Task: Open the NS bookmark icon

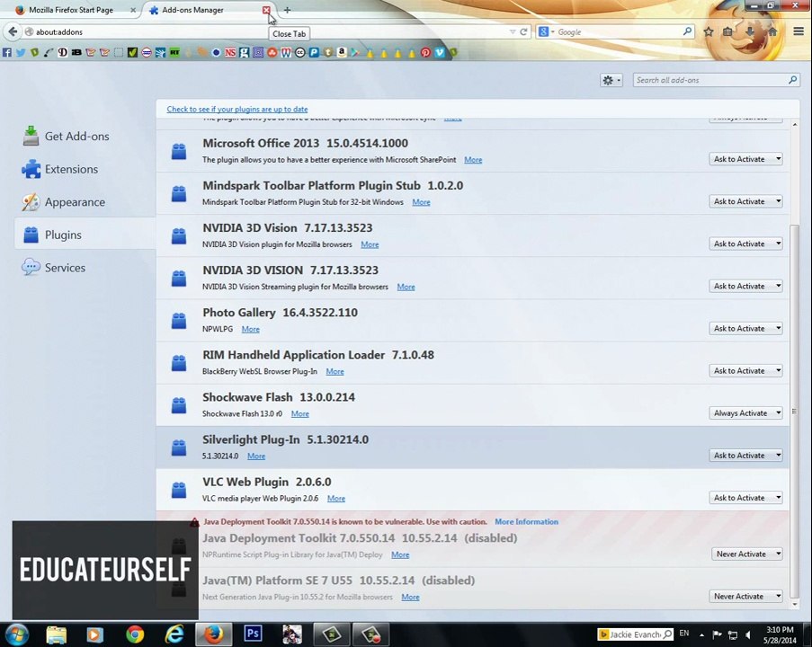Action: pyautogui.click(x=230, y=52)
